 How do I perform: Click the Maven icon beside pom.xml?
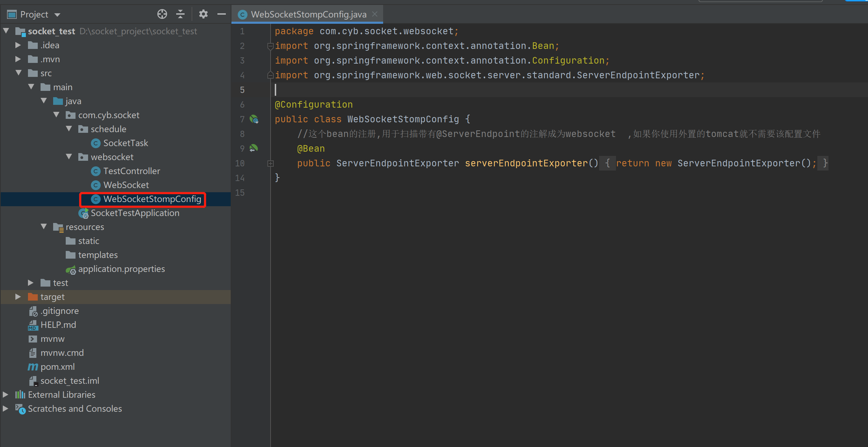click(x=33, y=367)
